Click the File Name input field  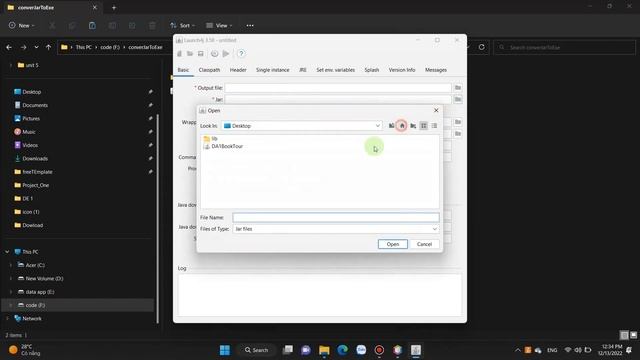[336, 218]
